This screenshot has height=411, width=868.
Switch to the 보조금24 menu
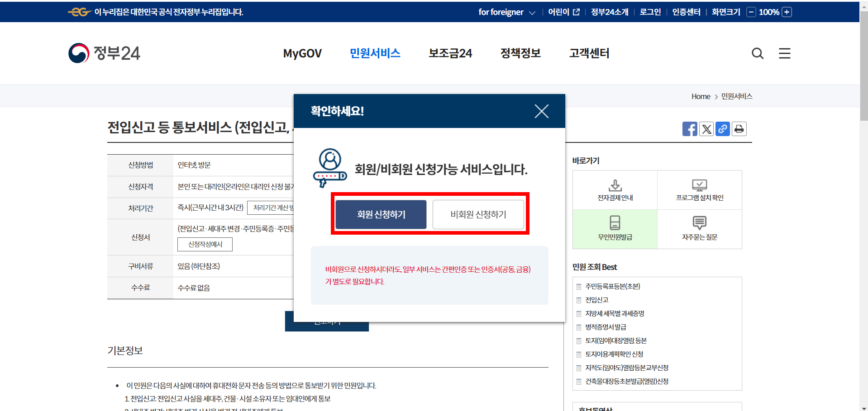(450, 53)
